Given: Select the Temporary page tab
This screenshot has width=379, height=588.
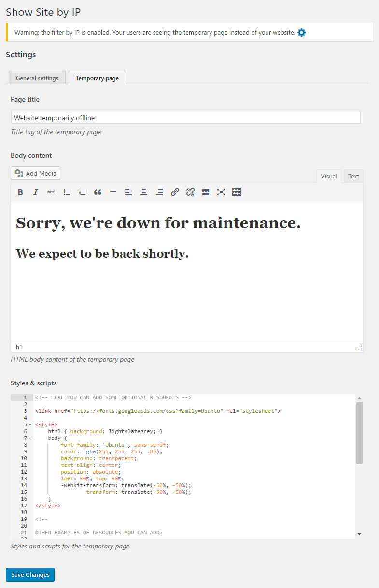Looking at the screenshot, I should (97, 78).
